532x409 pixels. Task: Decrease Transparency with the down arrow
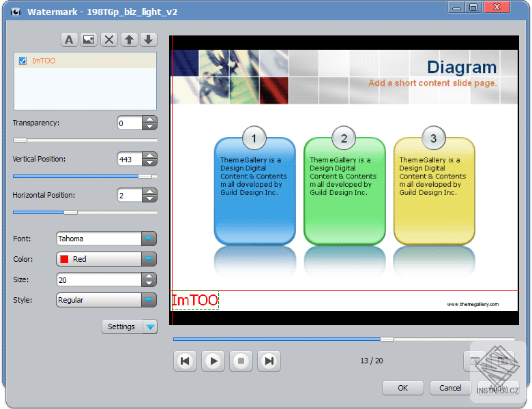tap(149, 127)
